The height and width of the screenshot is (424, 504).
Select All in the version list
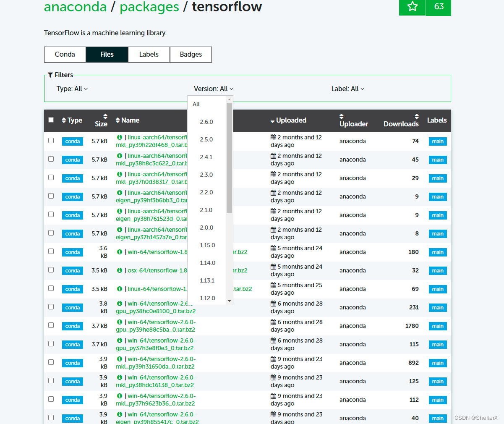196,104
